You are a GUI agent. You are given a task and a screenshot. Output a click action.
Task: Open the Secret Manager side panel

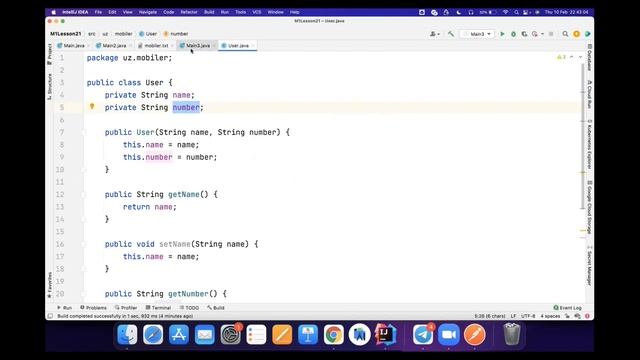589,265
